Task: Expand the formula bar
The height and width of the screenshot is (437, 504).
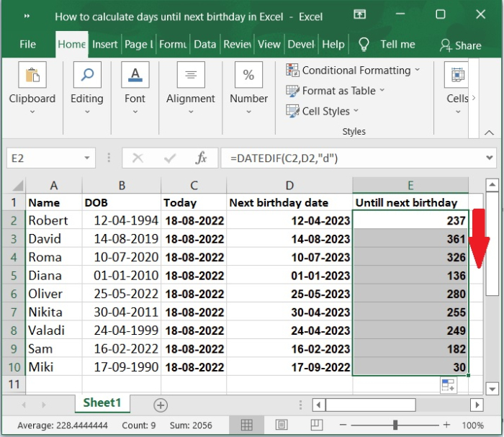Action: [489, 158]
